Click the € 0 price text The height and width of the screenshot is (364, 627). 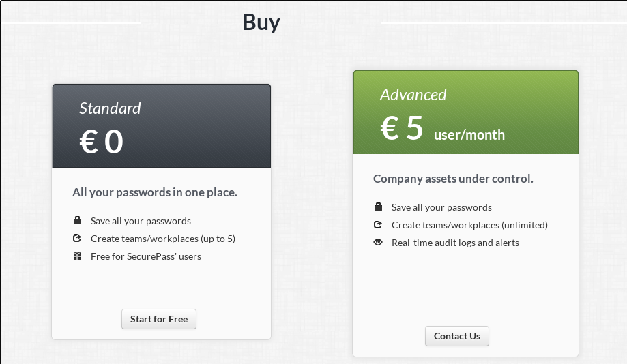pos(102,142)
